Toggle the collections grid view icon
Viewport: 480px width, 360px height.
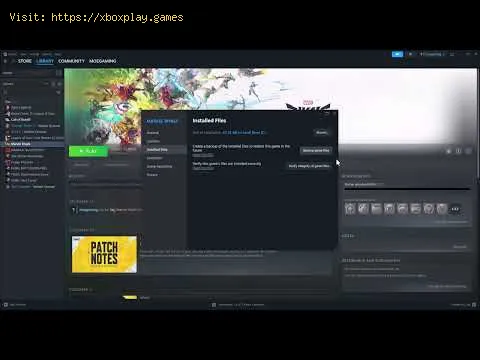(x=59, y=73)
